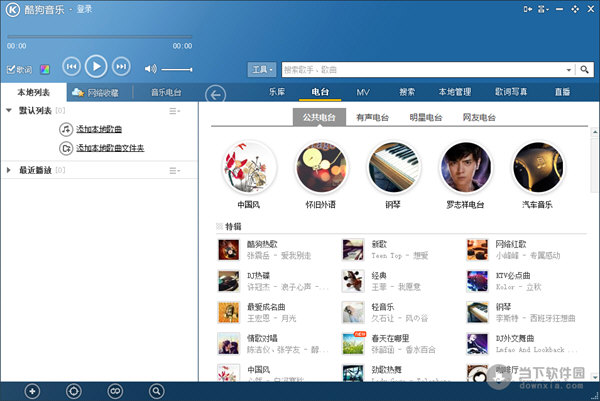The image size is (600, 401).
Task: Click the cloud icon on 网络收藏 tab
Action: click(78, 92)
